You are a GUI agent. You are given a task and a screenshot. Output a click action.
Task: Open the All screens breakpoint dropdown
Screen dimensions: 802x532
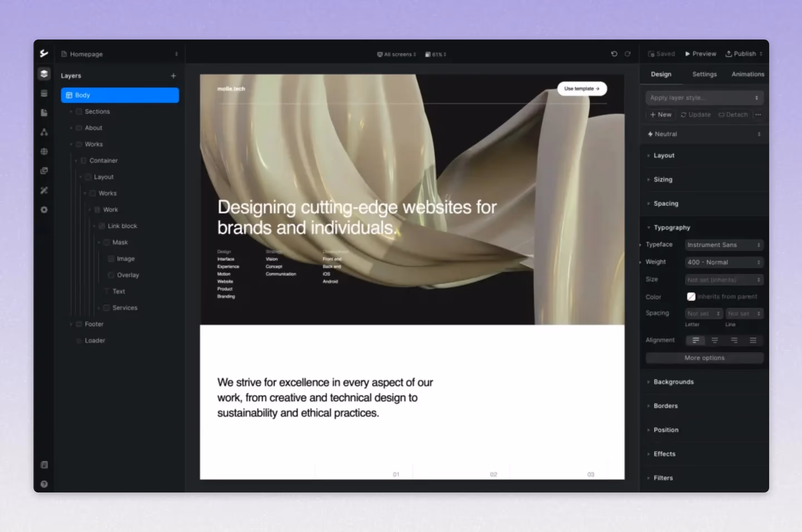point(397,54)
